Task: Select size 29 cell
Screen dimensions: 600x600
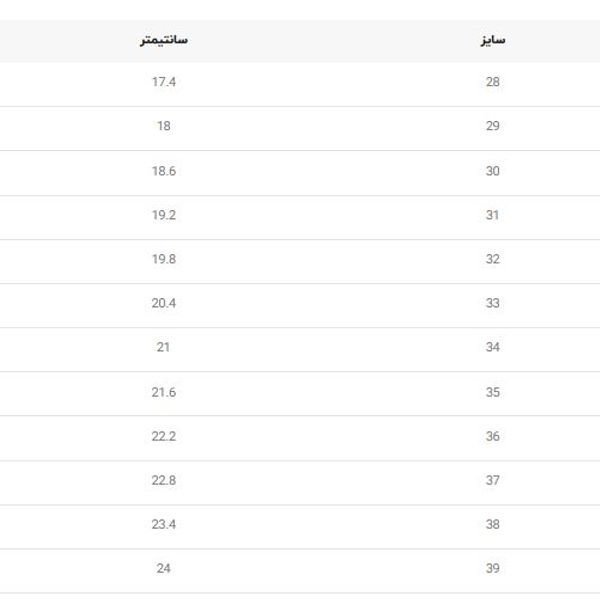Action: [492, 126]
